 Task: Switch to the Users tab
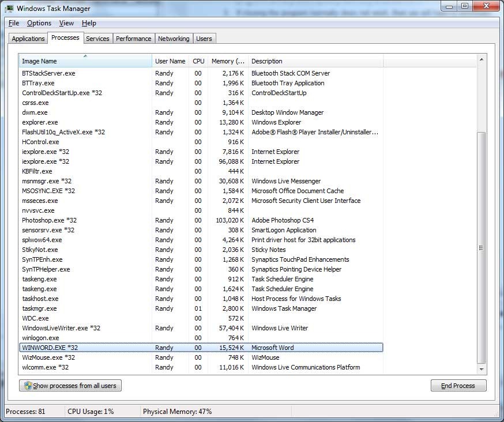click(x=204, y=39)
